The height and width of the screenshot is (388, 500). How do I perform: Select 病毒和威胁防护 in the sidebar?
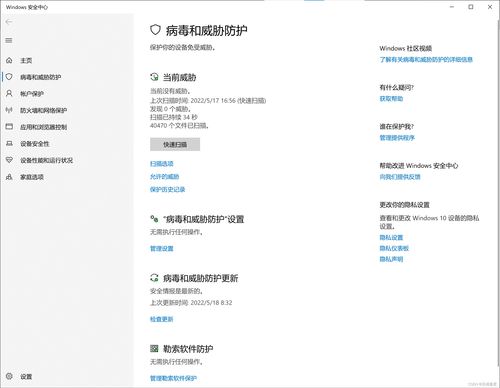(40, 77)
